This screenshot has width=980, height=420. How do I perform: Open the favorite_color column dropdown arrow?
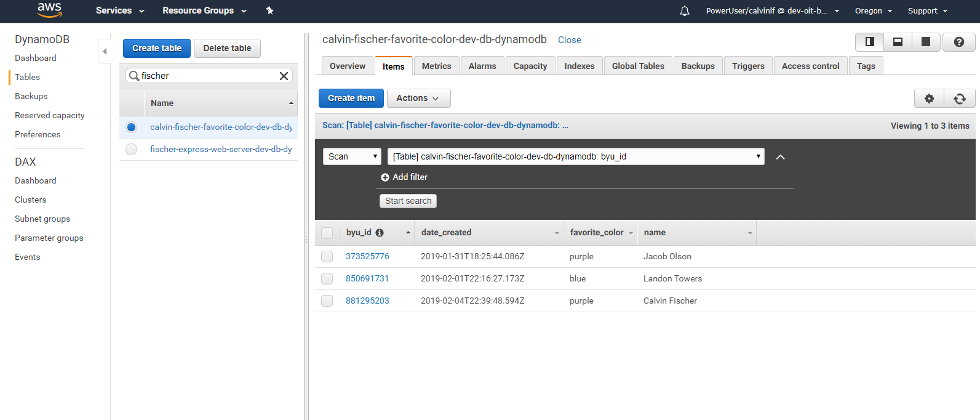point(631,233)
